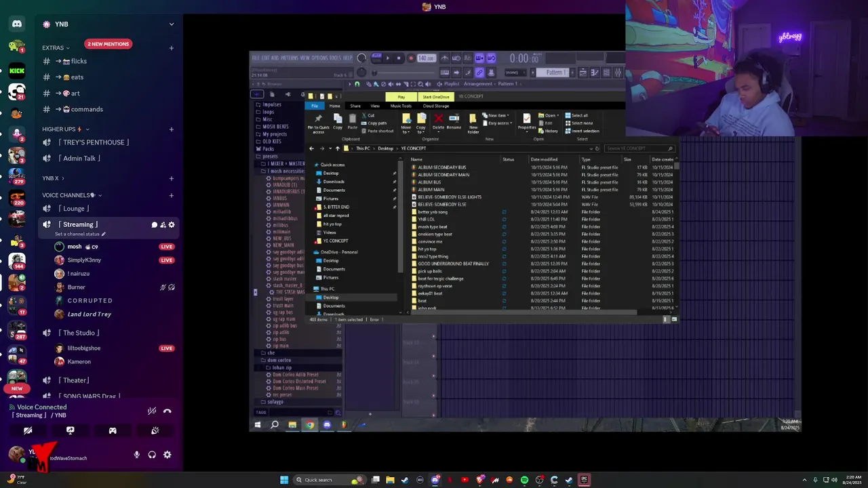Share your screen in Discord
Viewport: 868px width, 488px height.
tap(70, 430)
